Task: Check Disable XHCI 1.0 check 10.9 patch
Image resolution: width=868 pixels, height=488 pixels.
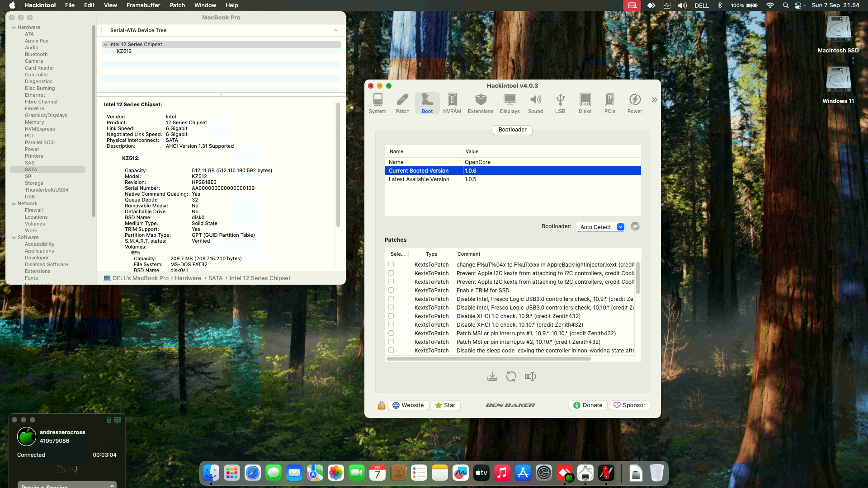Action: pyautogui.click(x=391, y=316)
